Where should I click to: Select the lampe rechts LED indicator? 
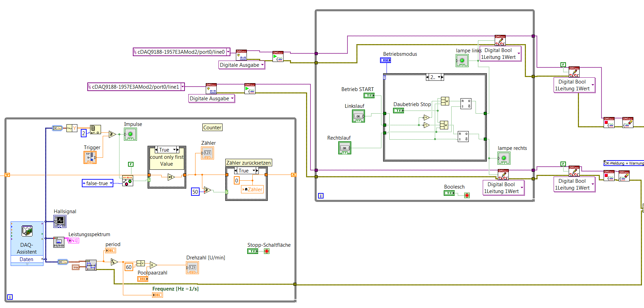pos(504,158)
